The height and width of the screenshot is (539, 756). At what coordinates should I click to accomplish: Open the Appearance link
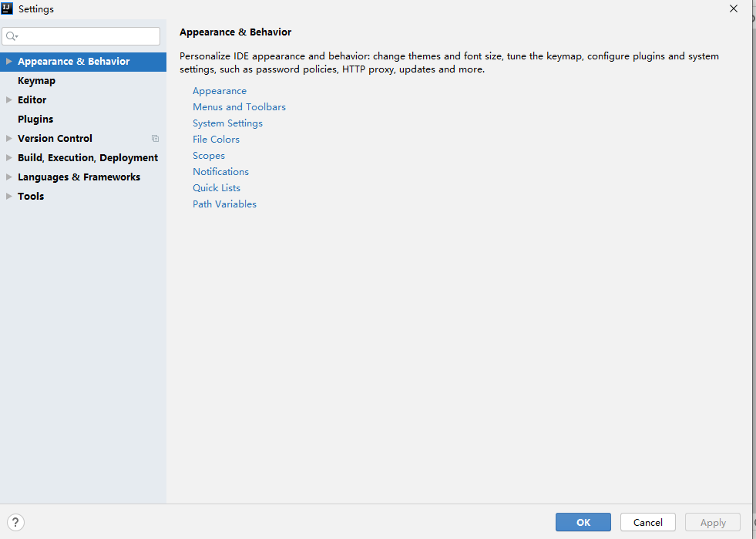(220, 91)
